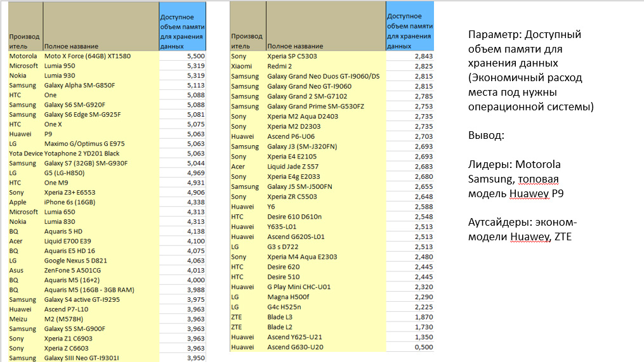Select the 'Lumia 930' row name
Viewport: 644px width, 362px height.
pyautogui.click(x=101, y=75)
